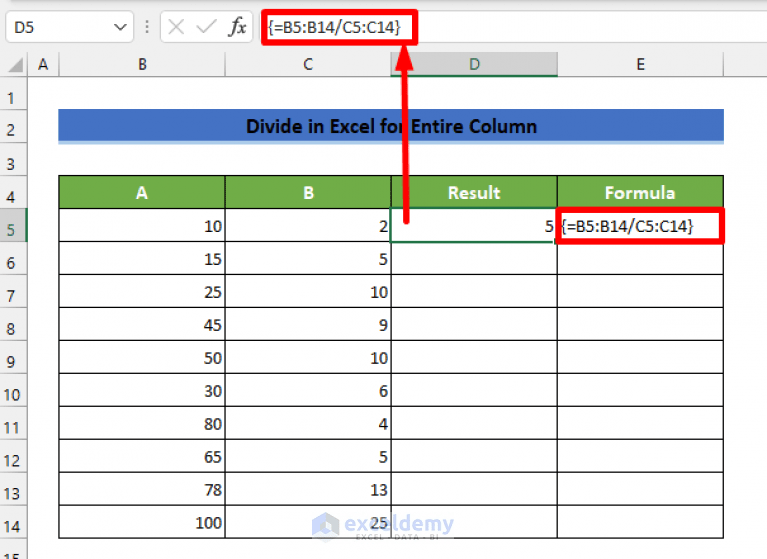The height and width of the screenshot is (559, 767).
Task: Select the cell containing 13
Action: pos(308,489)
